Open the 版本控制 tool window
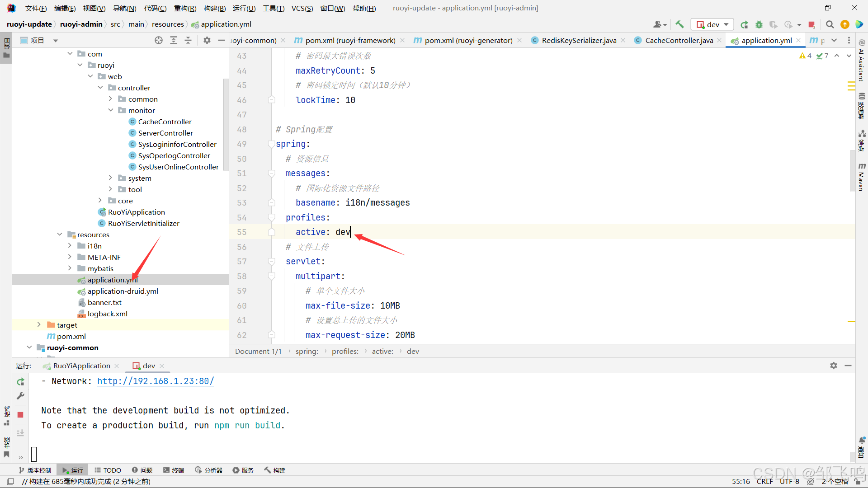This screenshot has height=488, width=868. [x=35, y=470]
